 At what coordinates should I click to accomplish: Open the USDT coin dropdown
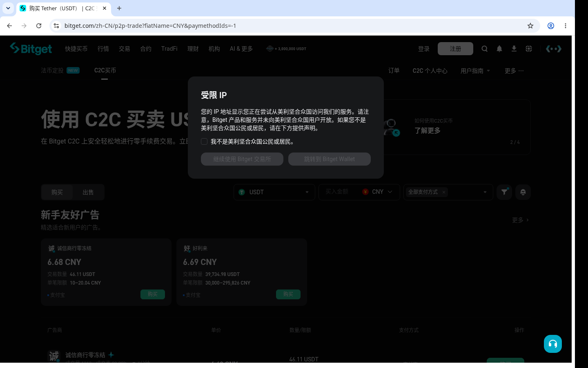pos(274,192)
